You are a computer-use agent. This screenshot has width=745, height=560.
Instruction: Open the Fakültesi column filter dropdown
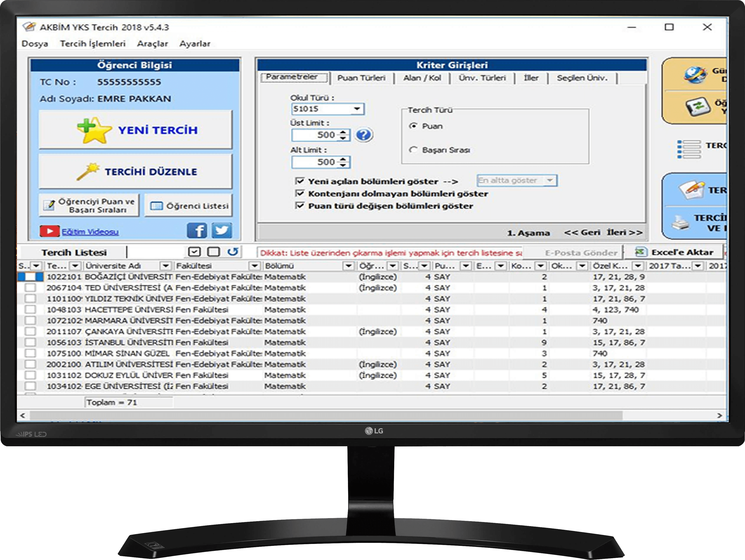(x=255, y=266)
